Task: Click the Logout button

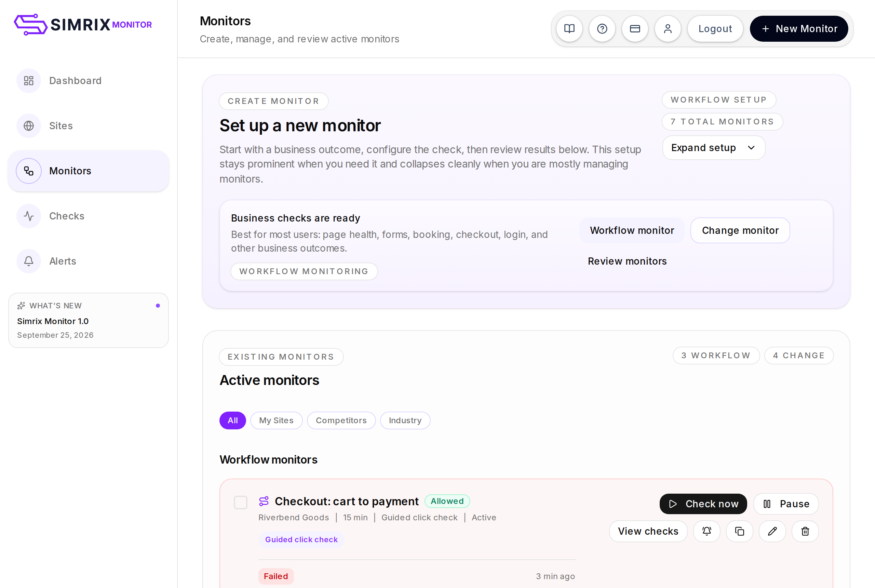Action: 715,29
